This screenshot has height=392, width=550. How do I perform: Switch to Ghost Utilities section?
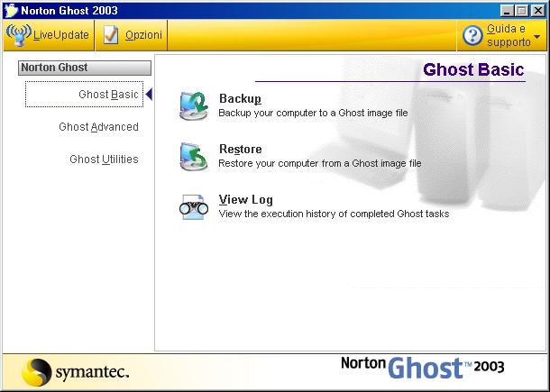[104, 160]
